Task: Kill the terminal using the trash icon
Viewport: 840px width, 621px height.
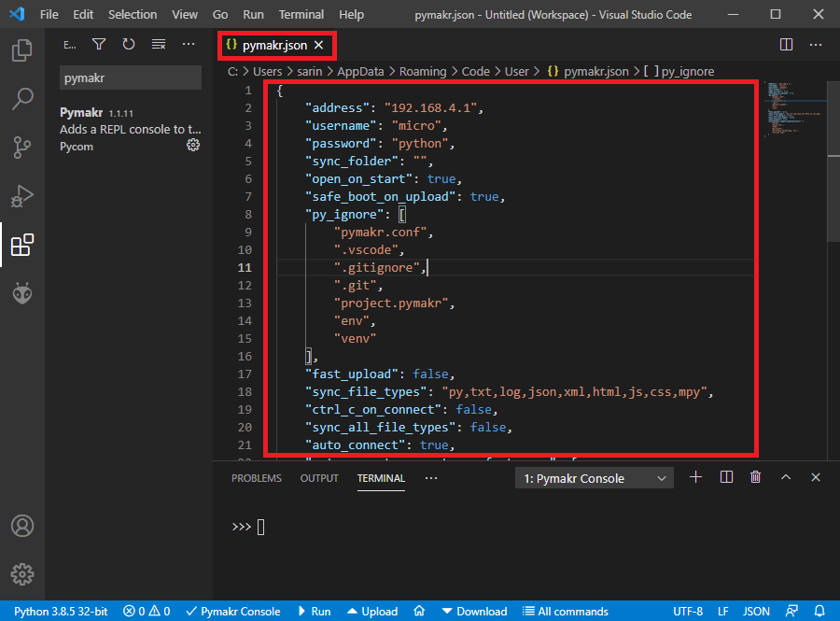Action: coord(755,476)
